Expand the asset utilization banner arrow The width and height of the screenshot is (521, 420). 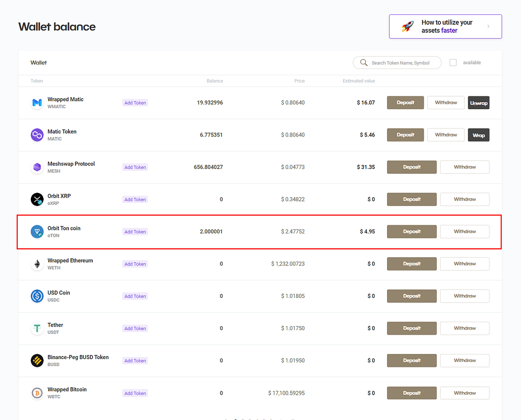tap(488, 26)
